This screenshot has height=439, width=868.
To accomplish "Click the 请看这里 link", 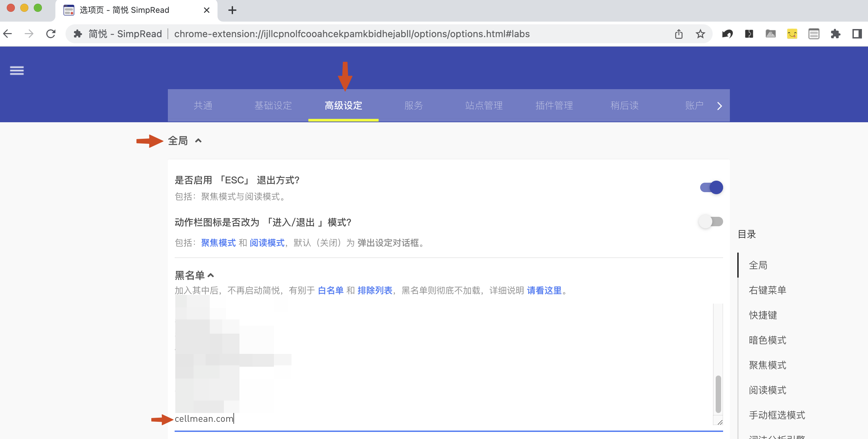I will click(544, 291).
